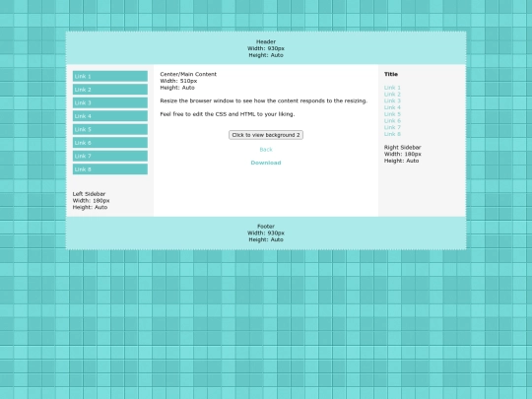The height and width of the screenshot is (399, 532).
Task: Click the 'Center/Main Content' text
Action: [x=188, y=74]
